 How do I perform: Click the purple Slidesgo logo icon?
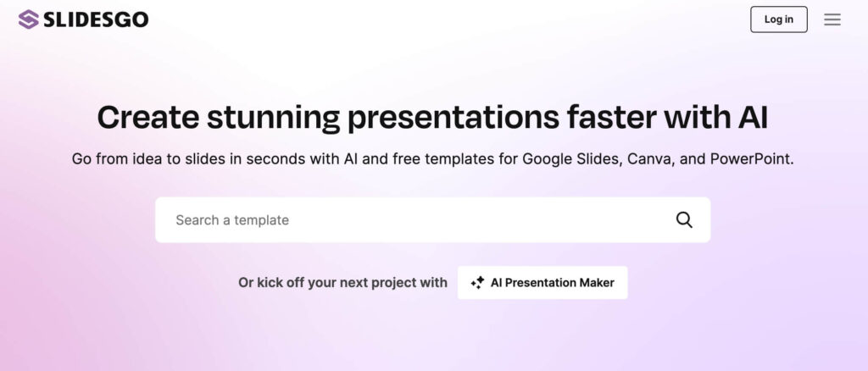pos(28,19)
